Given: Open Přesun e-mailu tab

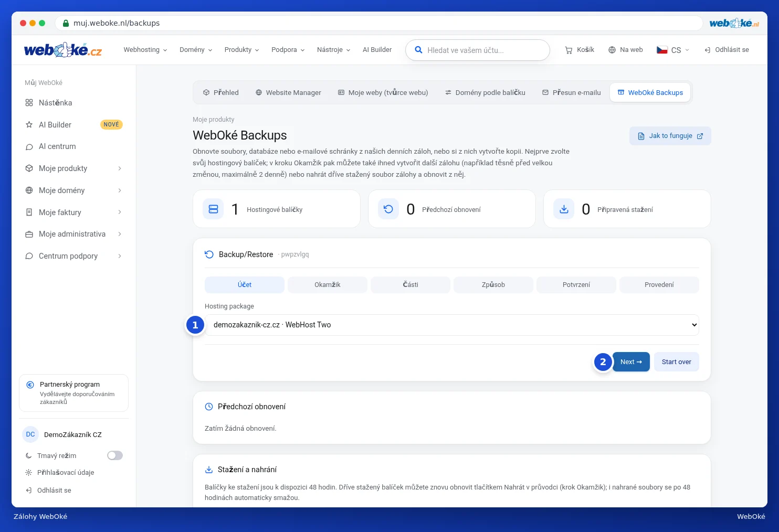Looking at the screenshot, I should click(572, 92).
